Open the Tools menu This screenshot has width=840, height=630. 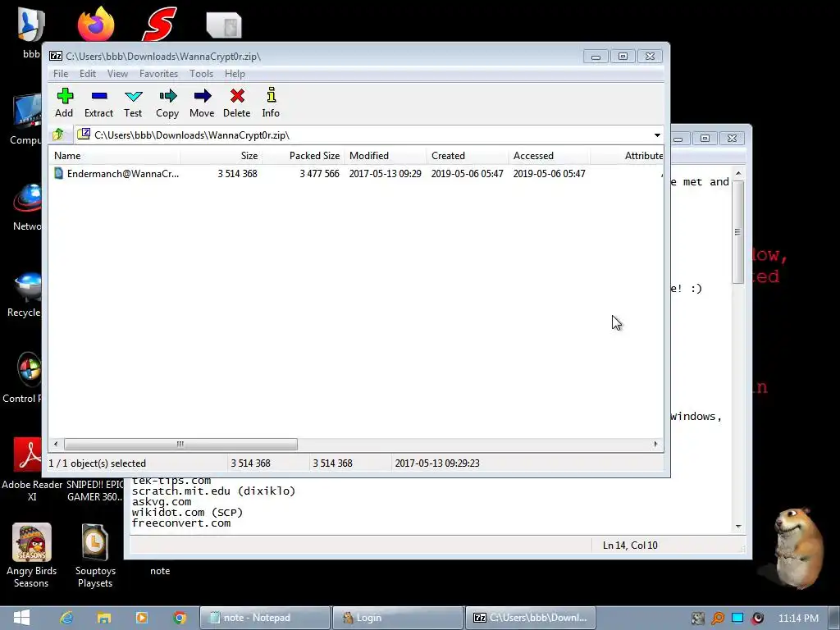point(202,74)
